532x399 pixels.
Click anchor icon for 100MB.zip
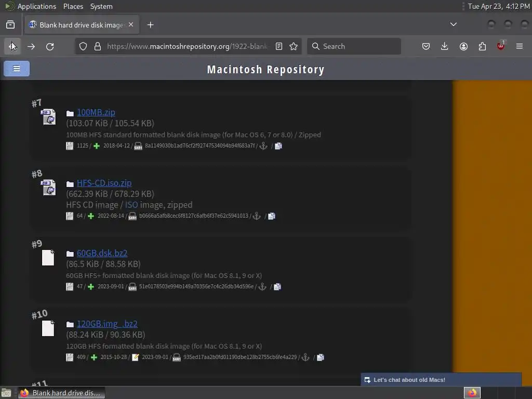click(263, 146)
